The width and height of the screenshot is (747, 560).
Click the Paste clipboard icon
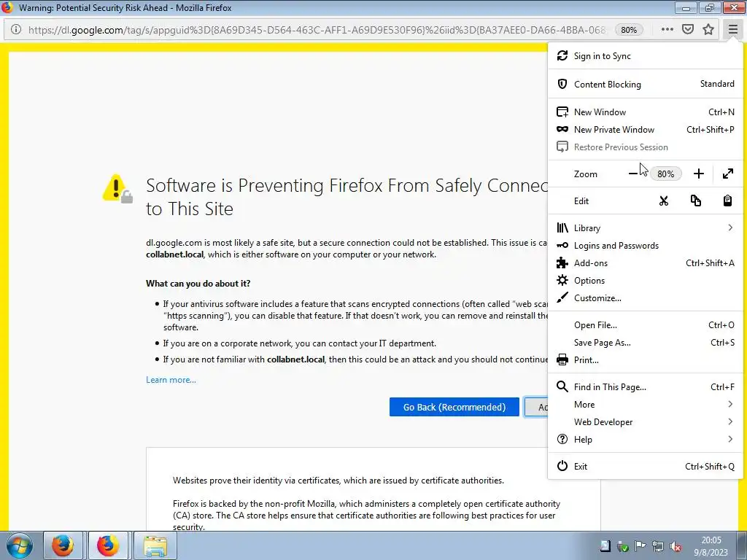[727, 201]
